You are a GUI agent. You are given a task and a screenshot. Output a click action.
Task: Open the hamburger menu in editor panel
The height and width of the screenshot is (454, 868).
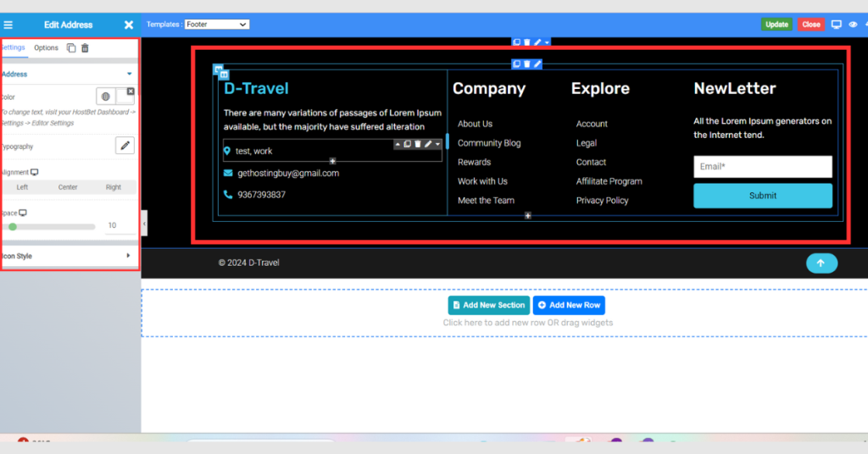(x=8, y=25)
